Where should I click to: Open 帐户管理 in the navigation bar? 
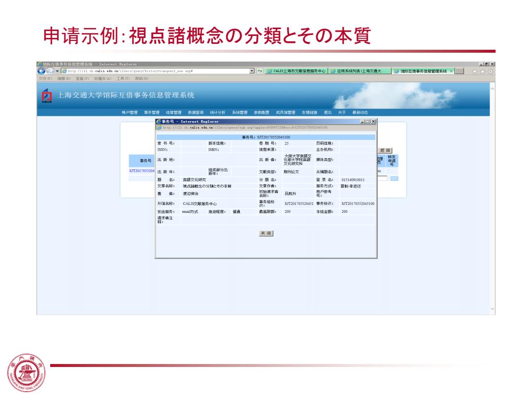point(130,112)
